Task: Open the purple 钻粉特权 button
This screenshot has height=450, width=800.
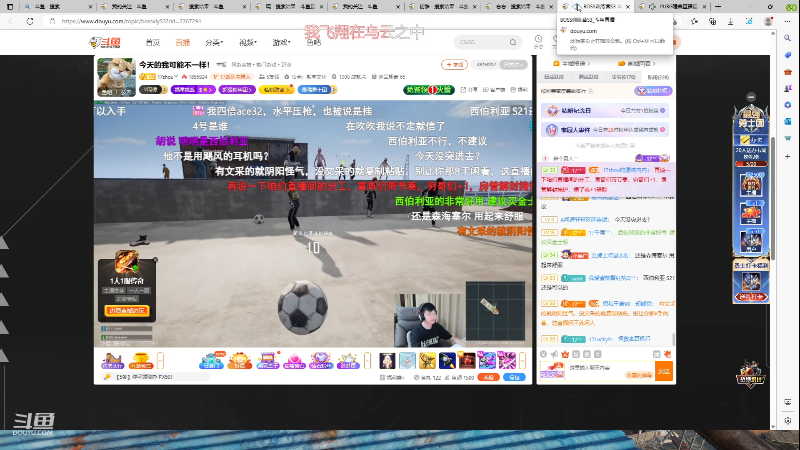Action: [653, 91]
